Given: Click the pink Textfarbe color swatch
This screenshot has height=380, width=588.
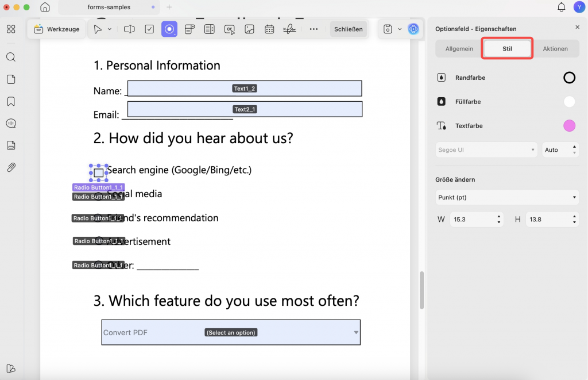Looking at the screenshot, I should click(x=569, y=126).
